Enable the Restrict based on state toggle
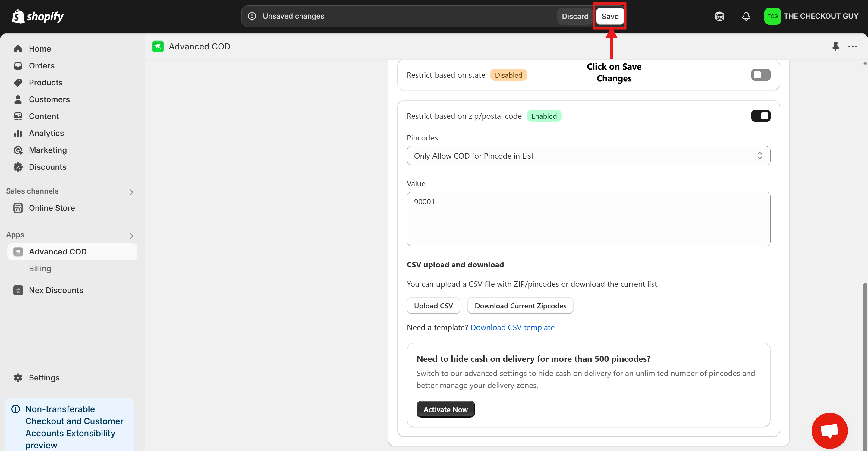The height and width of the screenshot is (451, 868). click(x=760, y=75)
